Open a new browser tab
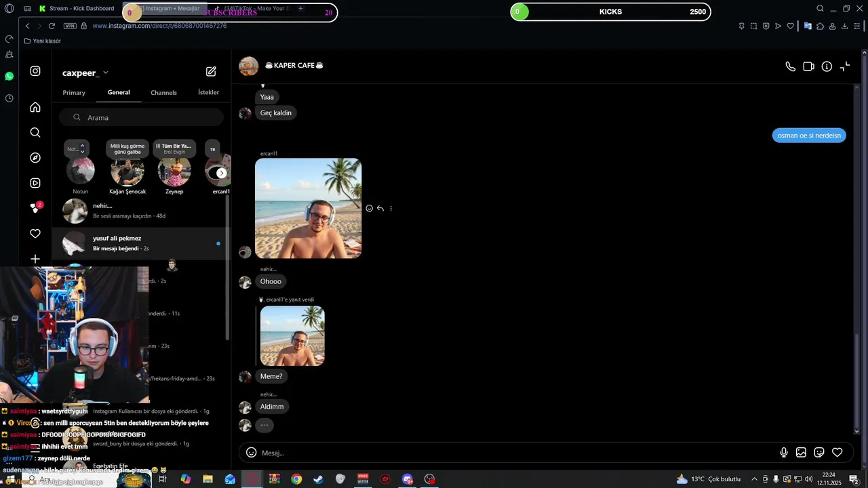 pyautogui.click(x=300, y=9)
